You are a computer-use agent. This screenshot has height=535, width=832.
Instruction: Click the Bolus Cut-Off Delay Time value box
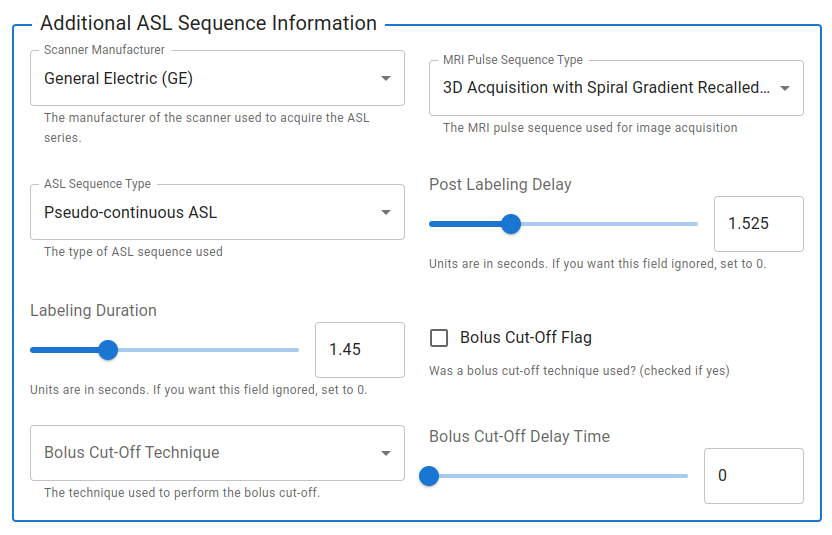pyautogui.click(x=753, y=476)
